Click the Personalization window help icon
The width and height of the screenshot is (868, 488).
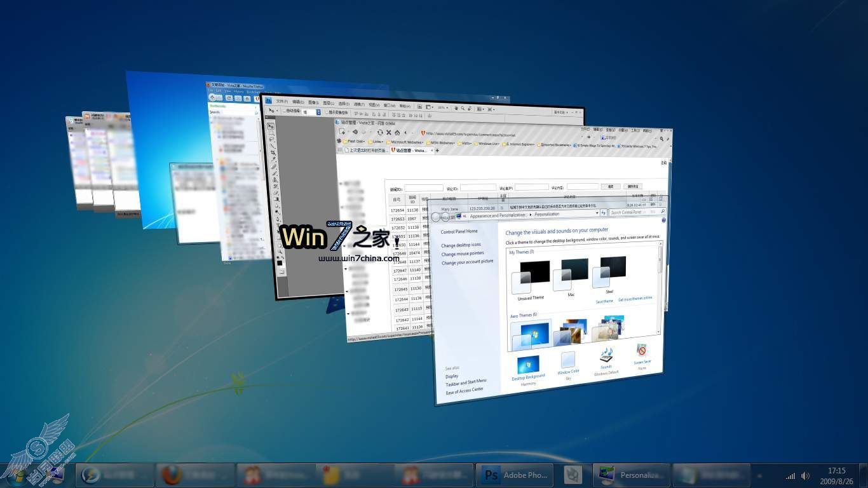(x=663, y=220)
